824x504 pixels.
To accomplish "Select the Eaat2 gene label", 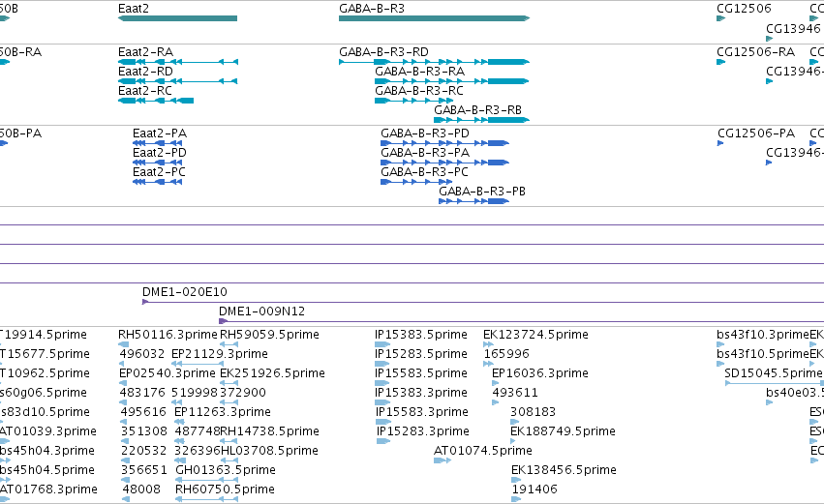I will [134, 9].
